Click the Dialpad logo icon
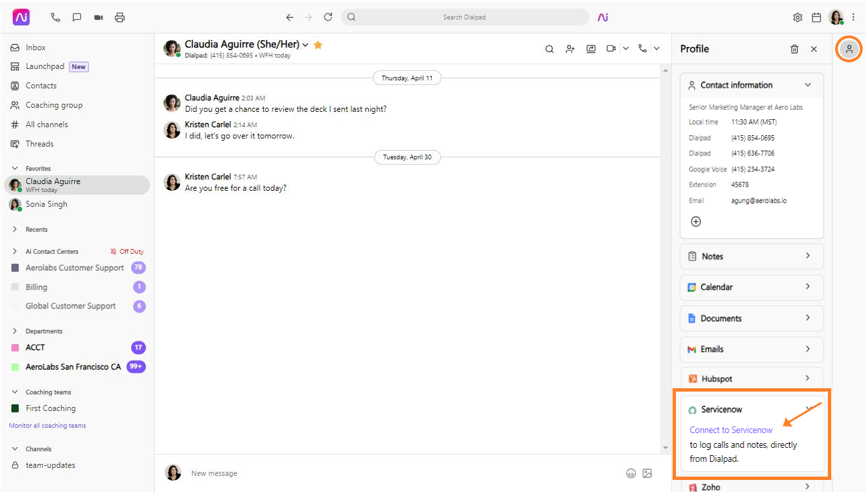Screen dimensions: 868x492 tap(21, 17)
